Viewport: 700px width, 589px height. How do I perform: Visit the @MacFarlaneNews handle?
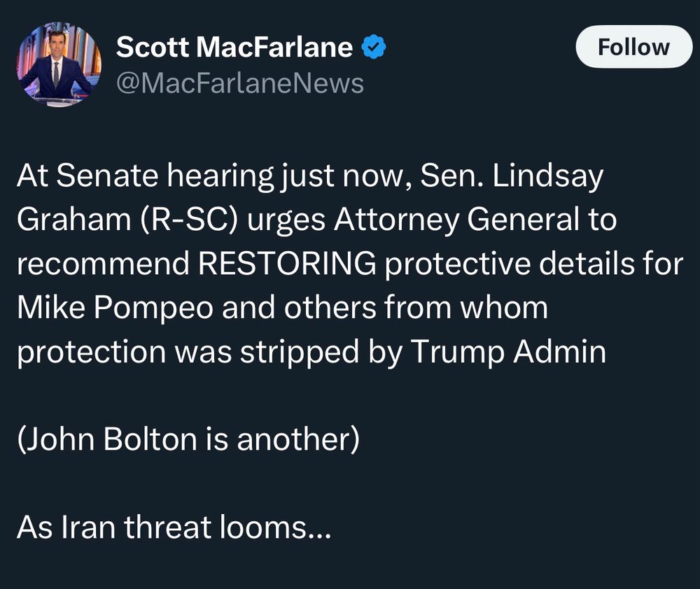240,83
